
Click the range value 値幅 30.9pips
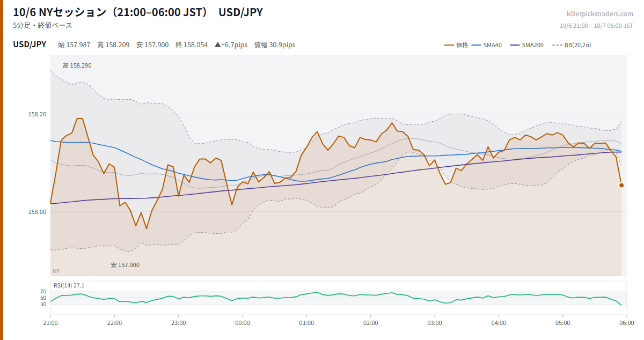pyautogui.click(x=275, y=45)
